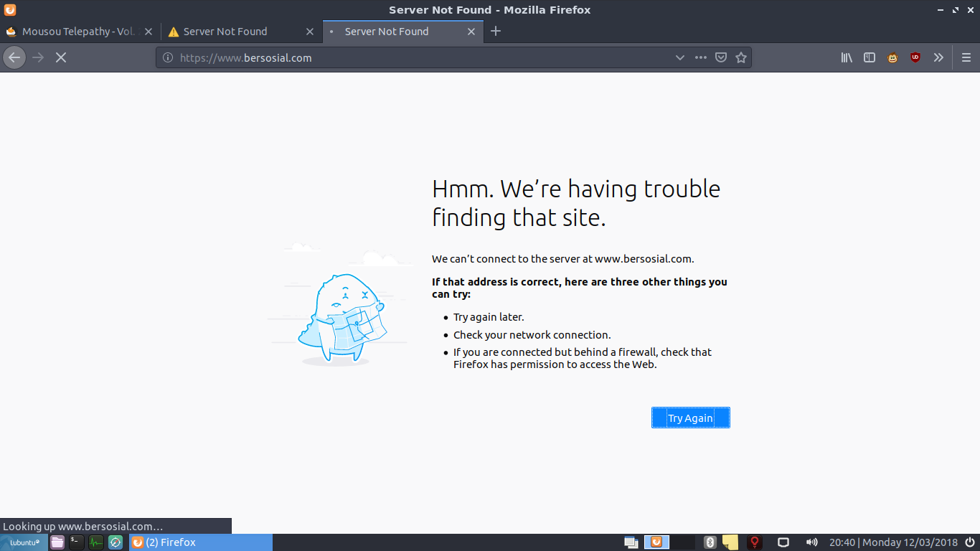Switch to first workspace in pager
980x551 pixels.
(656, 542)
